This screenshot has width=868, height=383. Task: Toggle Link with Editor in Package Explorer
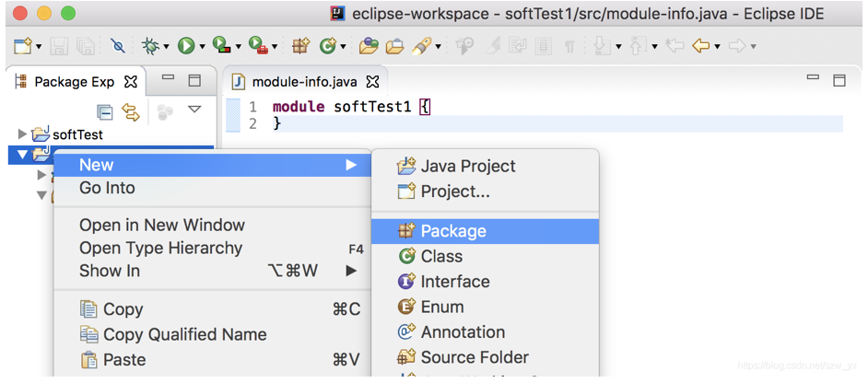131,111
